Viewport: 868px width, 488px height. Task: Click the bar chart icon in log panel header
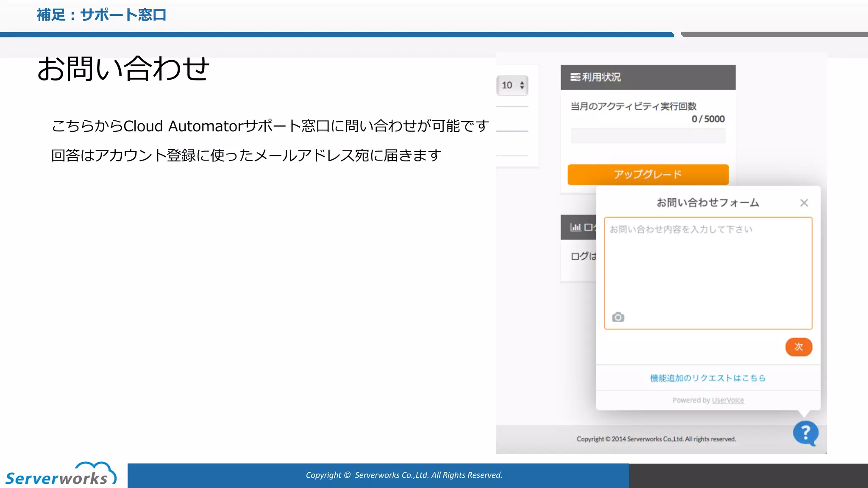[x=576, y=227]
